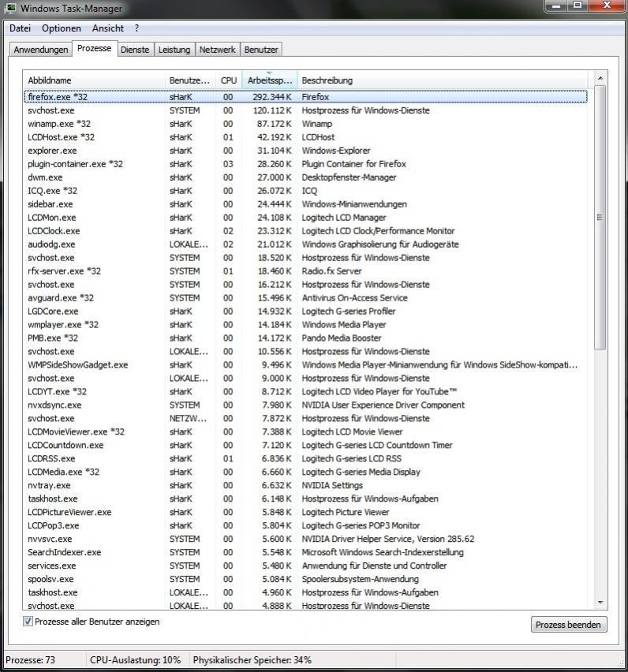Screen dimensions: 628x672
Task: Click the Task-Manager title bar icon
Action: [11, 8]
